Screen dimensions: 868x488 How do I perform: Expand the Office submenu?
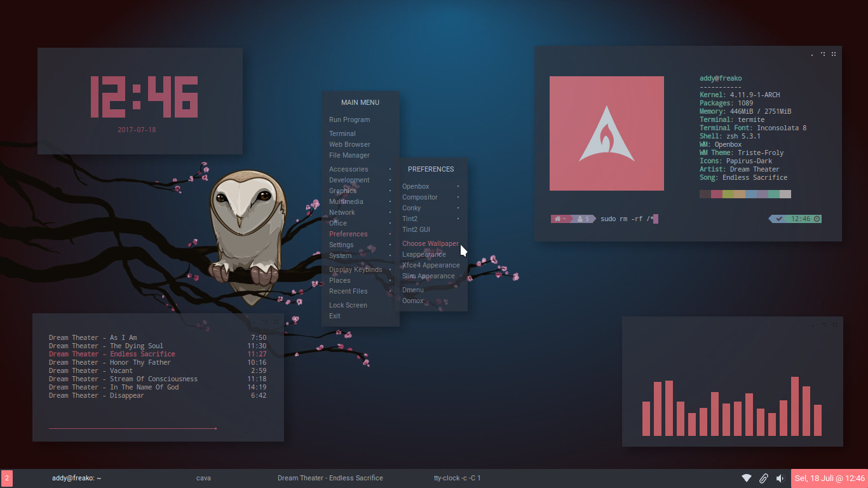pyautogui.click(x=360, y=223)
